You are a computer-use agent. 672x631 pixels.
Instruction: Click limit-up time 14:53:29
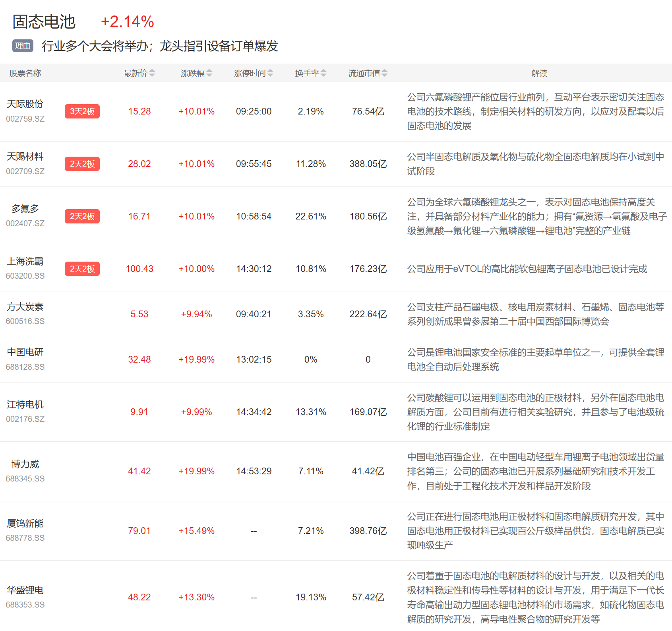(x=254, y=471)
